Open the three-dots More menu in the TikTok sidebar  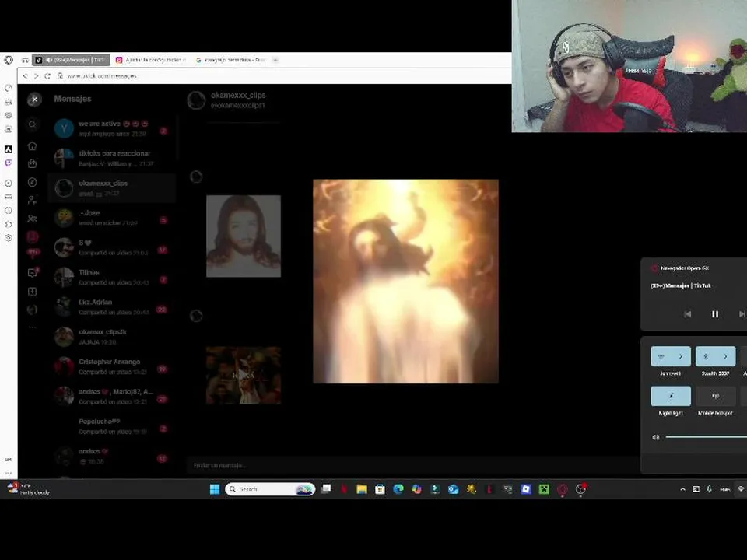(x=33, y=327)
